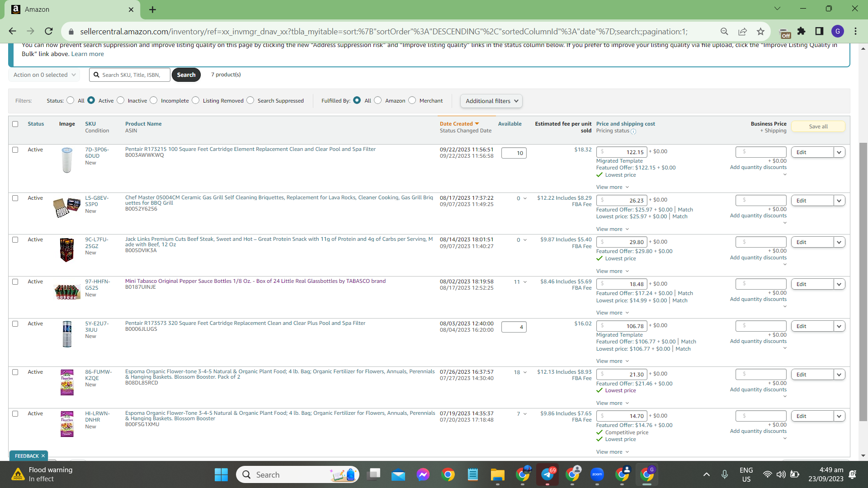Expand available quantity for Espoma Pack of 2

(525, 372)
